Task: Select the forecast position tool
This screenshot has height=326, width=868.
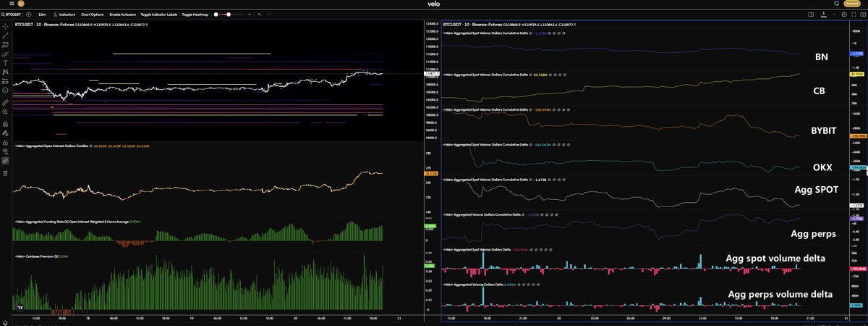Action: (x=5, y=81)
